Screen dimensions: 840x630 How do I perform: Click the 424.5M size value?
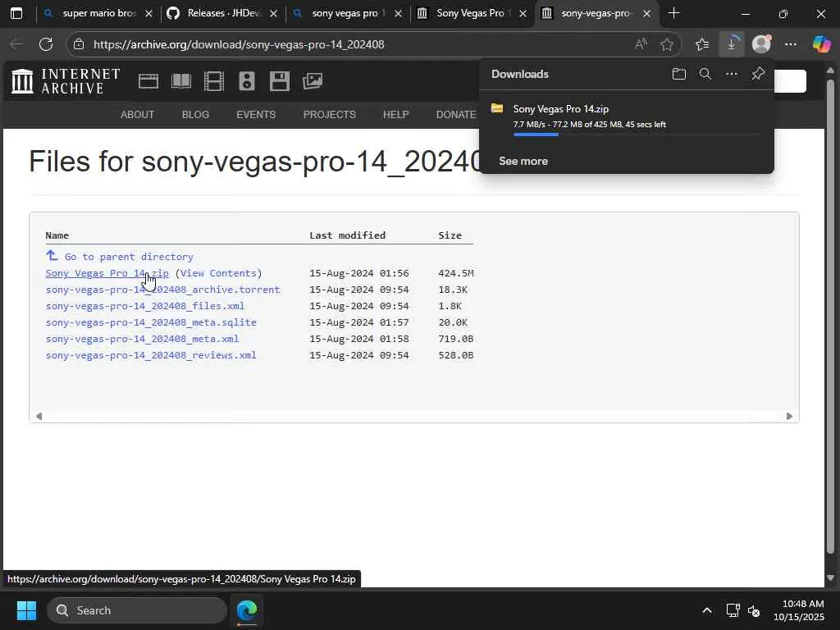pos(456,273)
